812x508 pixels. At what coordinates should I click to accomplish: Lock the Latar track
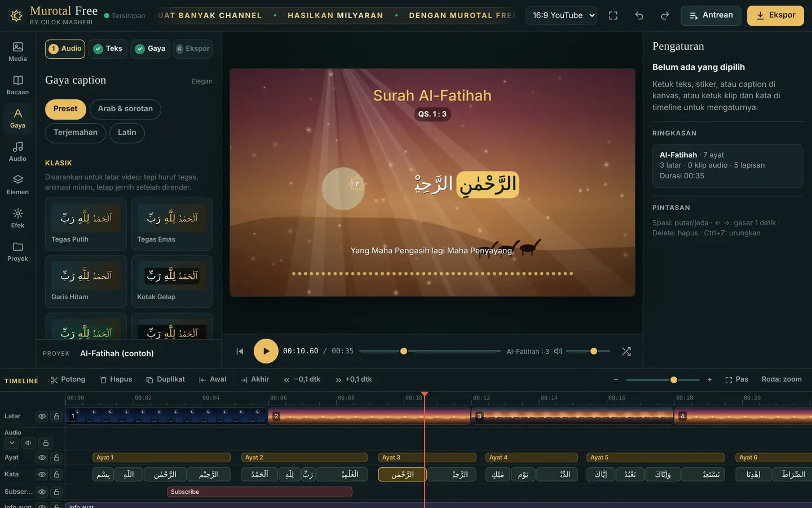56,417
